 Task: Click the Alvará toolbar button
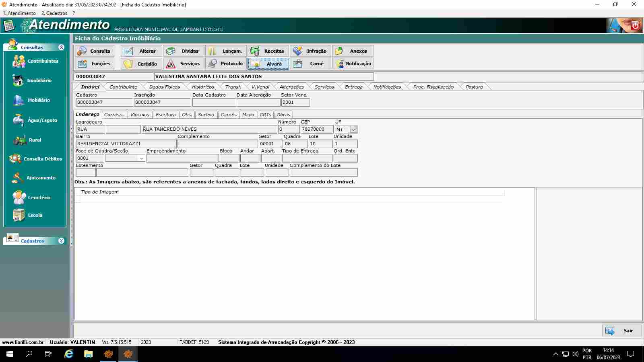pyautogui.click(x=268, y=64)
